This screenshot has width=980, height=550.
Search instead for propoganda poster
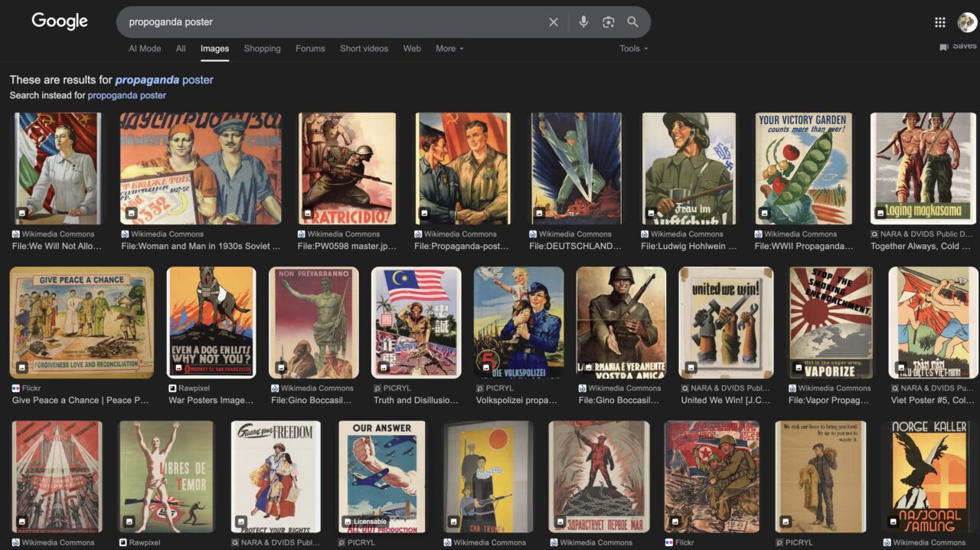[x=126, y=96]
